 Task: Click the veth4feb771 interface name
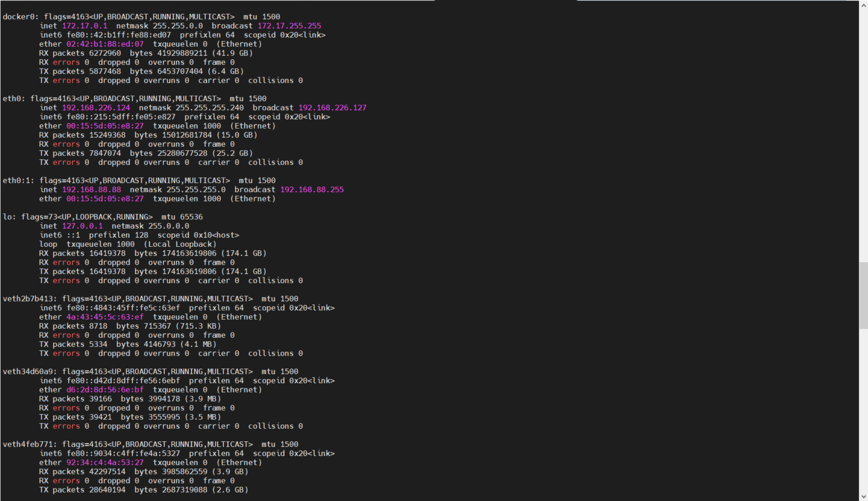[28, 445]
